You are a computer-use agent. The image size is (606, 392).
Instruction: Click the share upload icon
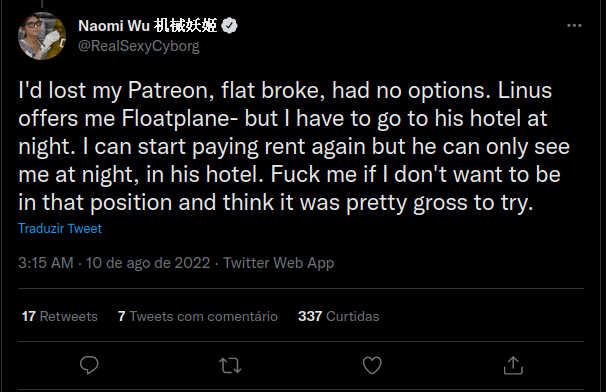(x=513, y=365)
